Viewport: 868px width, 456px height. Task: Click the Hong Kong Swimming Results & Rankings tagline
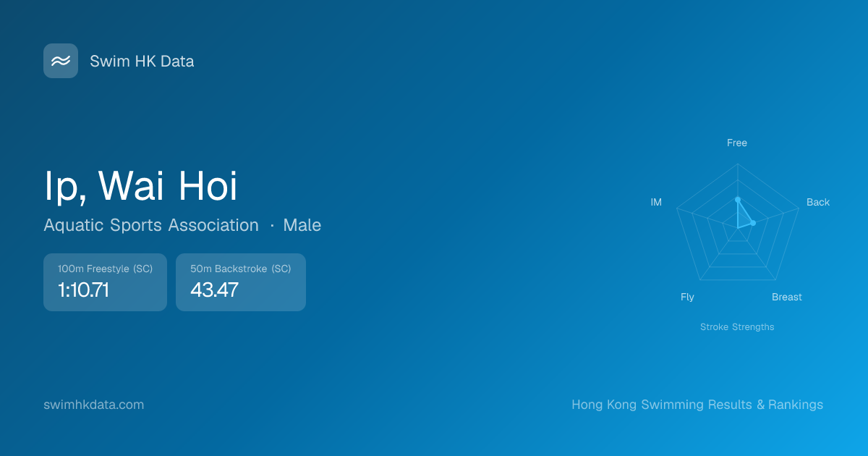coord(697,405)
